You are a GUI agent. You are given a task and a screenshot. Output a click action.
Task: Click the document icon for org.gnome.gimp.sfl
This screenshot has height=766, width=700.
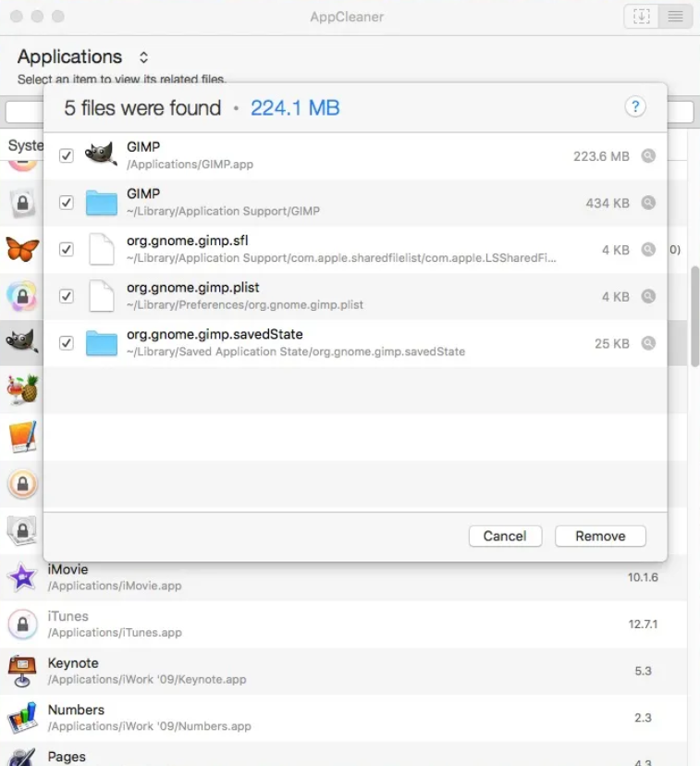[x=102, y=249]
